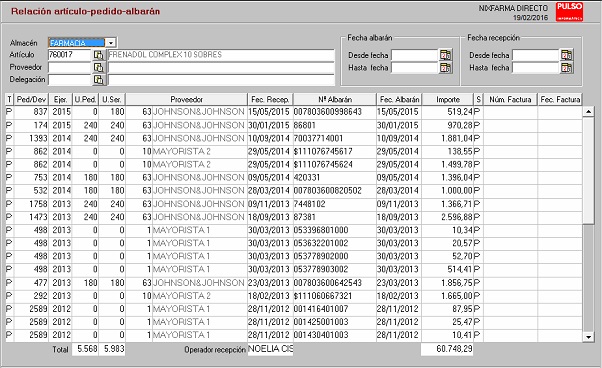Click total U.Ped. value 5.568

[85, 349]
